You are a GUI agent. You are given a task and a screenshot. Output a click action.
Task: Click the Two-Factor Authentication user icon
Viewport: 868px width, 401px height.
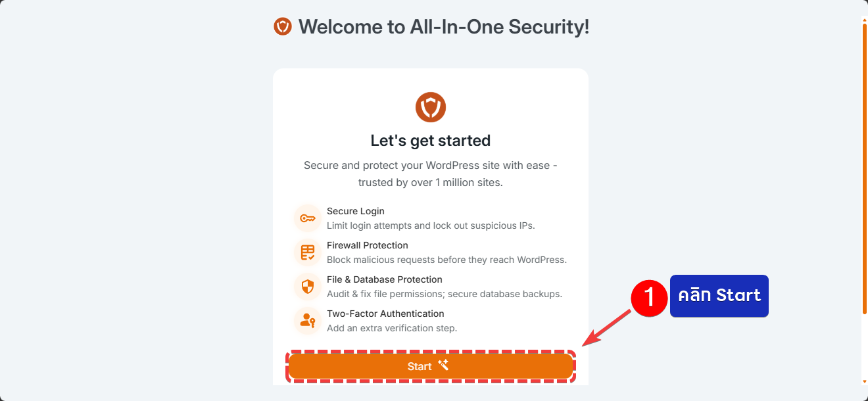[307, 321]
